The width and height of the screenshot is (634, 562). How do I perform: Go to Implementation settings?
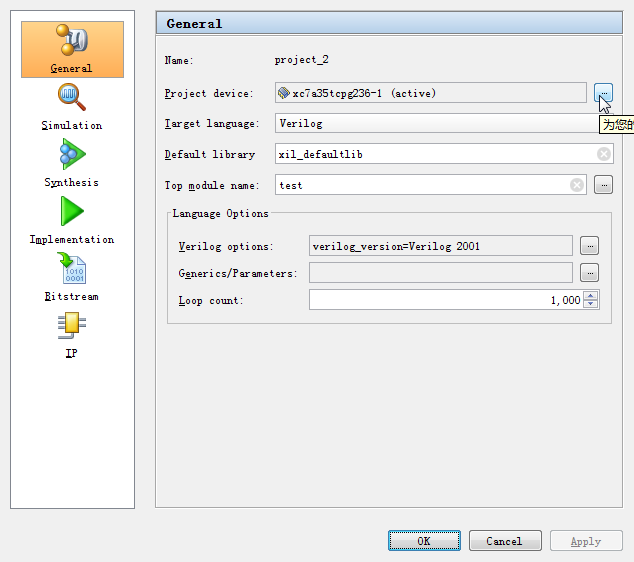[72, 220]
